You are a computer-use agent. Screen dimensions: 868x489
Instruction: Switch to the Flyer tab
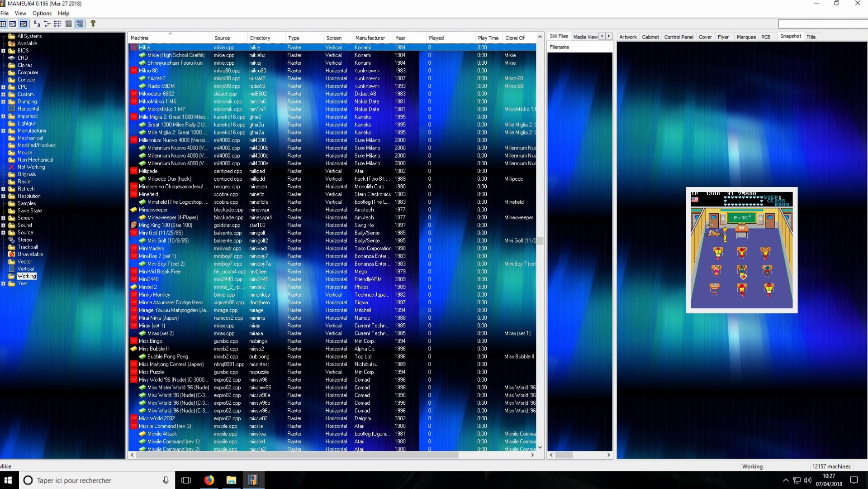pyautogui.click(x=723, y=37)
